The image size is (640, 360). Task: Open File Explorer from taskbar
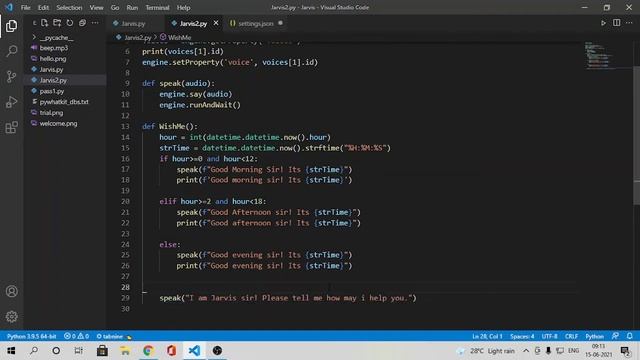[125, 351]
